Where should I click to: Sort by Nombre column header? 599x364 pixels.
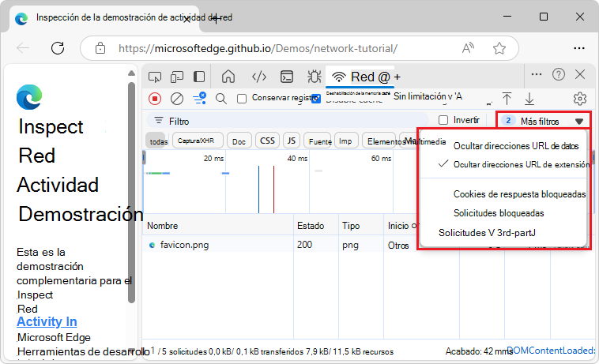tap(218, 226)
